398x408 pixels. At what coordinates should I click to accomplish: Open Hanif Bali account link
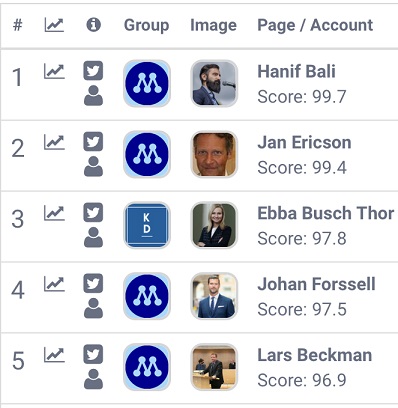click(x=296, y=71)
